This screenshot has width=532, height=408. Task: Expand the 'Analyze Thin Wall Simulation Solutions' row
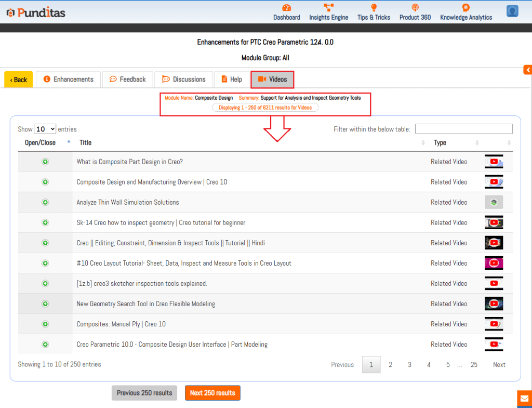[45, 202]
